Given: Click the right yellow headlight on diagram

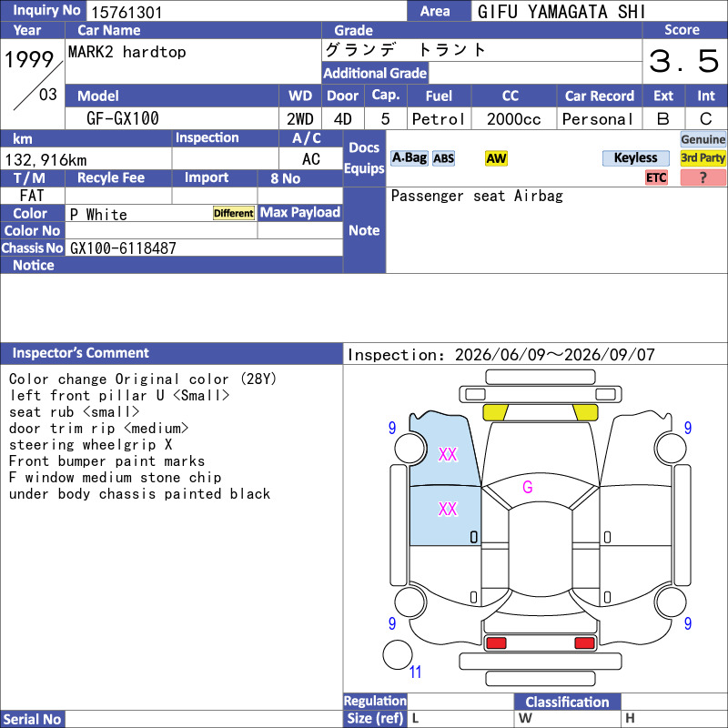Looking at the screenshot, I should 585,412.
